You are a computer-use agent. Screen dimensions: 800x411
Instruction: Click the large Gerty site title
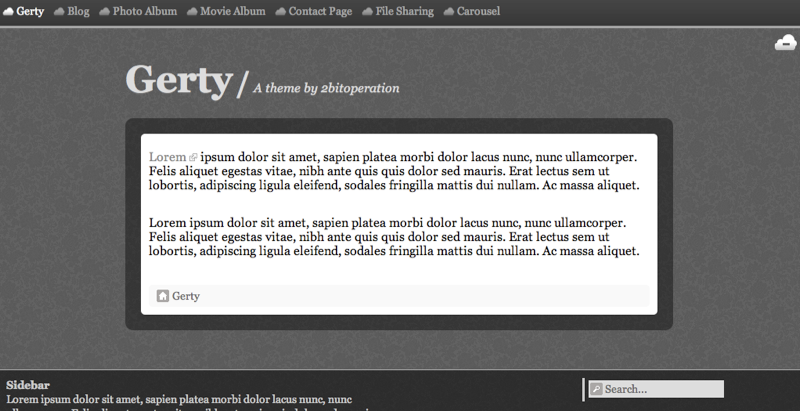pyautogui.click(x=179, y=80)
